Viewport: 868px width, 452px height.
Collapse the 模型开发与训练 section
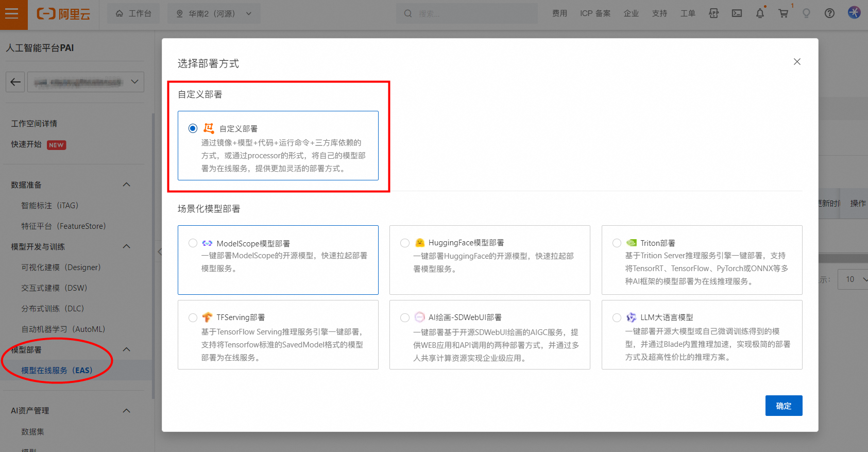[127, 246]
